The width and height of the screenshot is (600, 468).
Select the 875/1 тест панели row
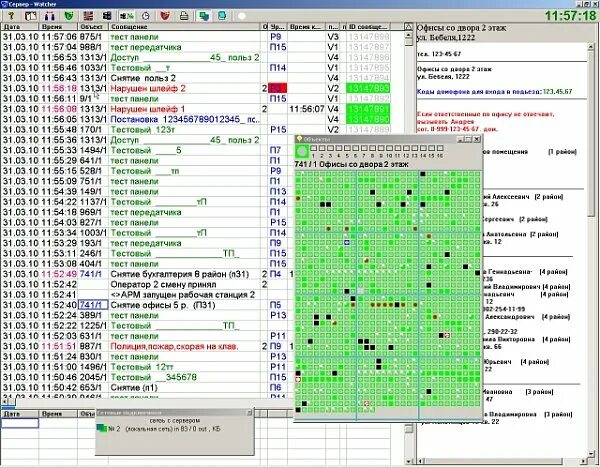[195, 37]
